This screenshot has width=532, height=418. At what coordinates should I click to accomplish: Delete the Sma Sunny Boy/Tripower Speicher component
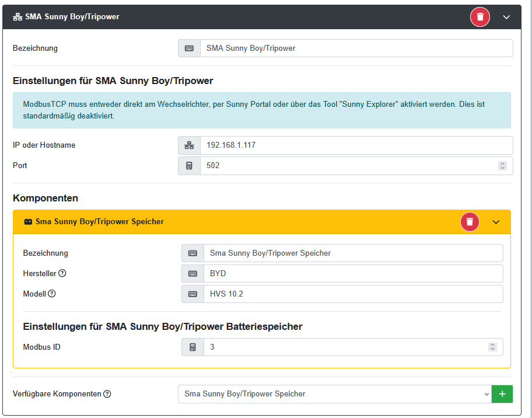(470, 222)
